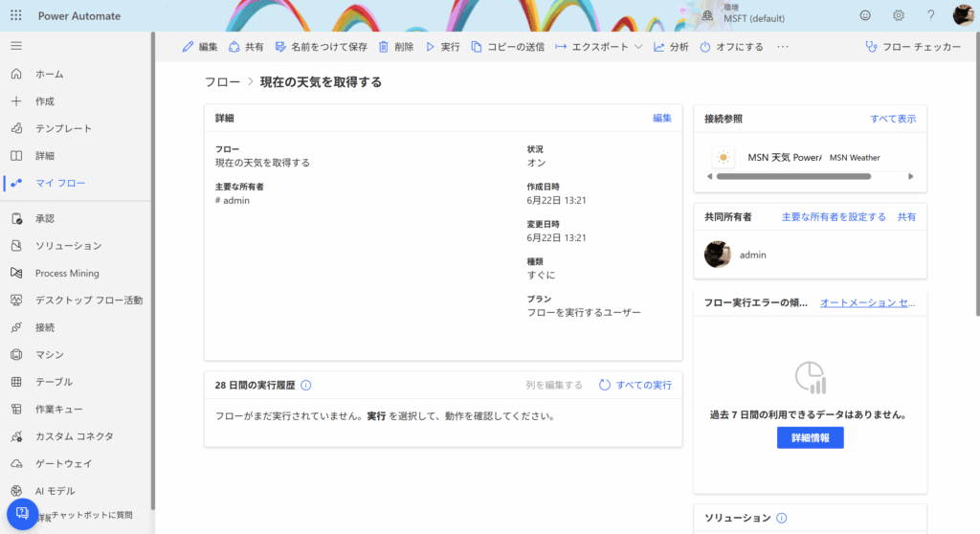
Task: Turn off the flow with オフにする
Action: click(731, 47)
